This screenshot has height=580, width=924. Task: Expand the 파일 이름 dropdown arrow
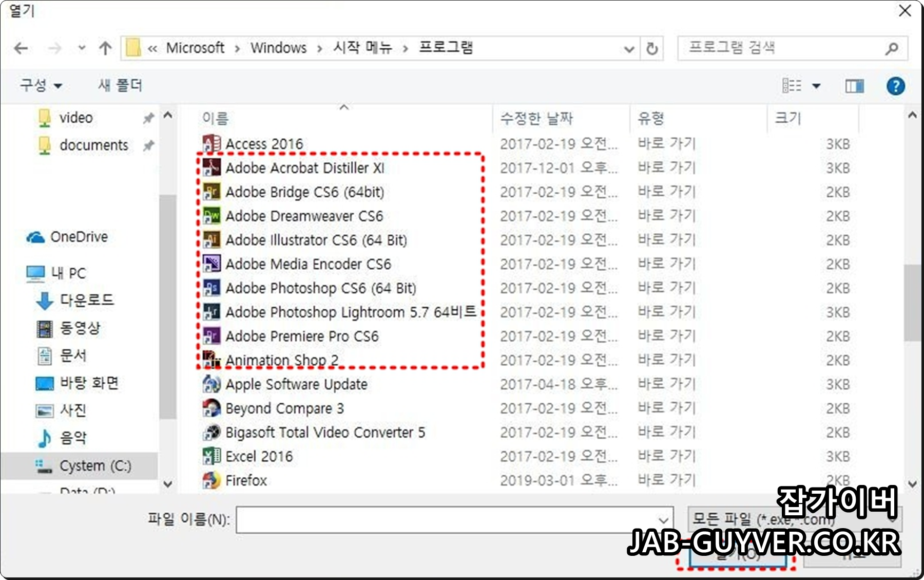pos(663,520)
